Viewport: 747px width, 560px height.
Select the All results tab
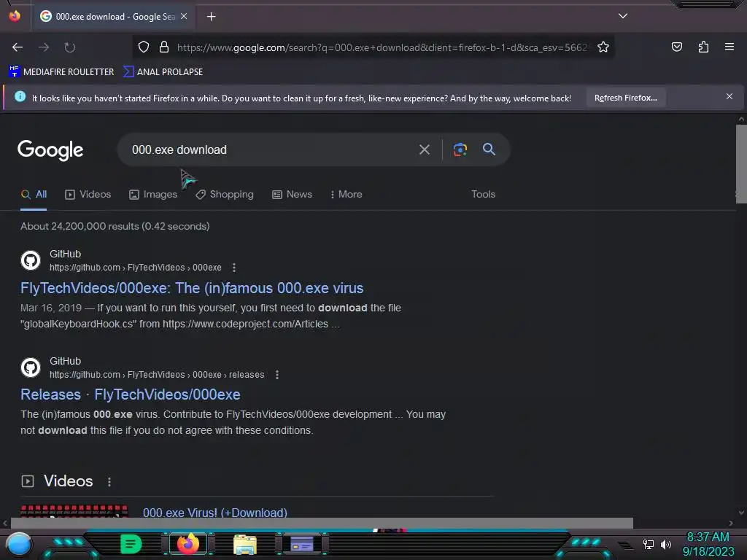(34, 194)
